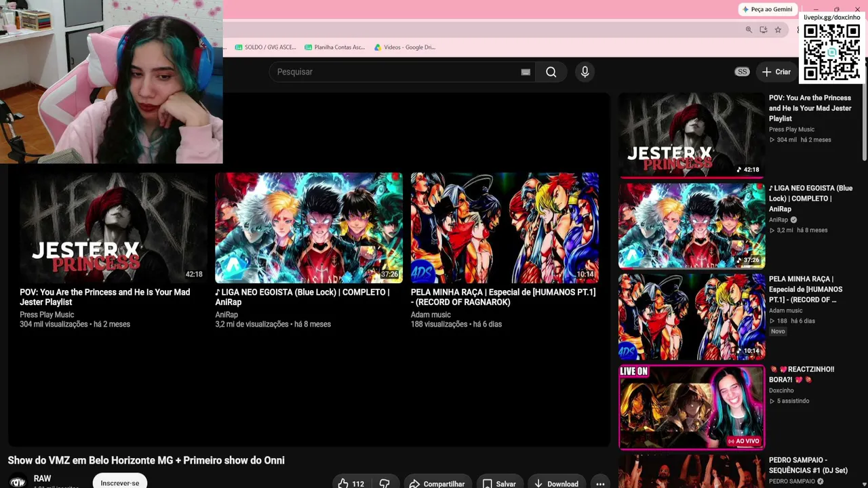The height and width of the screenshot is (488, 868).
Task: Open the Pela Minha Raça endscreen thumbnail
Action: (505, 228)
